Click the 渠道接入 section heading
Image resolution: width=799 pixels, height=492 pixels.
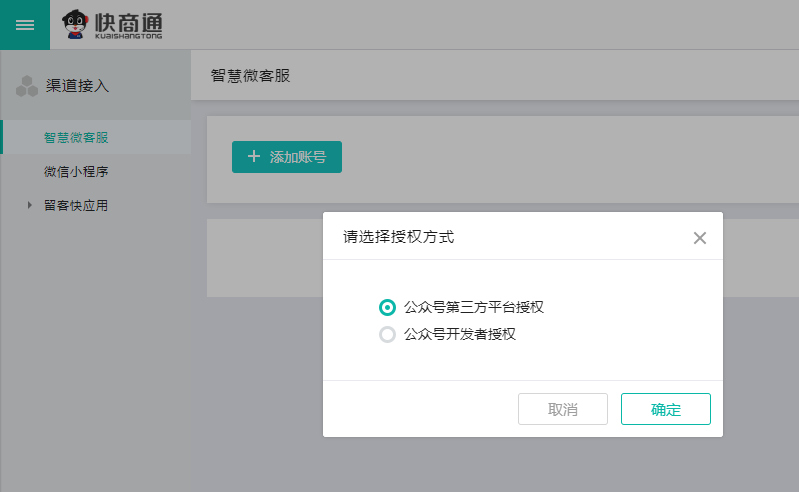coord(78,86)
